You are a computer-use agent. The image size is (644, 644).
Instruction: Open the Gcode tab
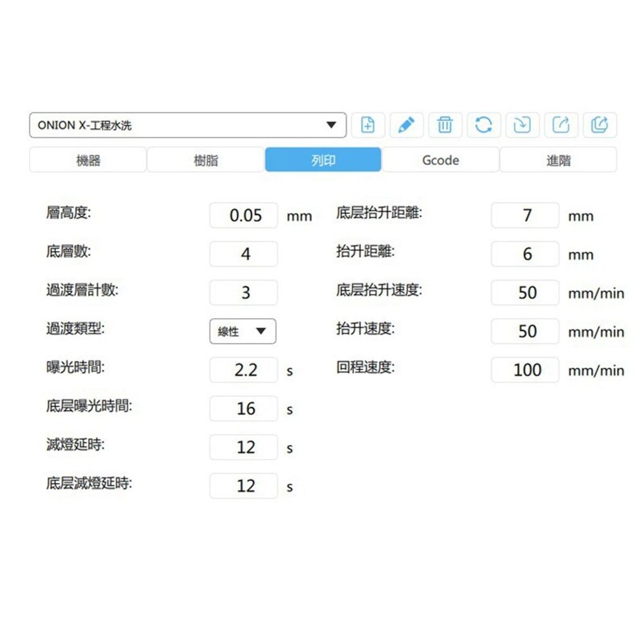point(441,160)
